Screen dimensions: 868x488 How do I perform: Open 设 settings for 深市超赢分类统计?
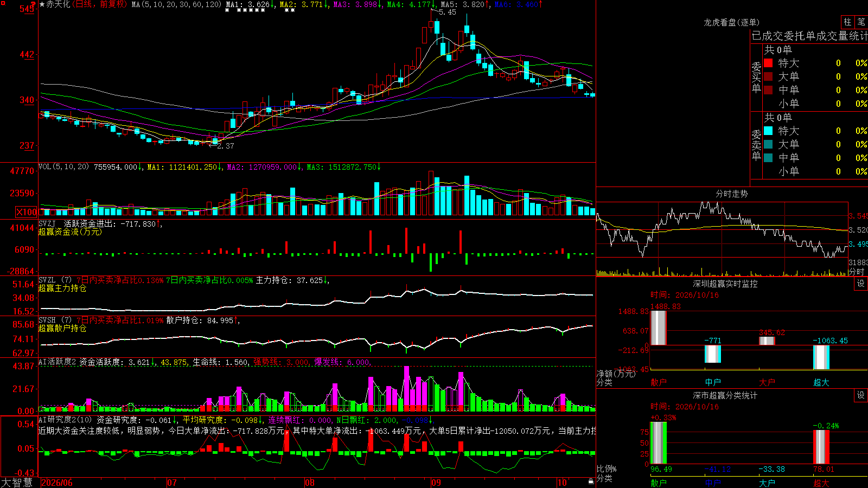(861, 396)
